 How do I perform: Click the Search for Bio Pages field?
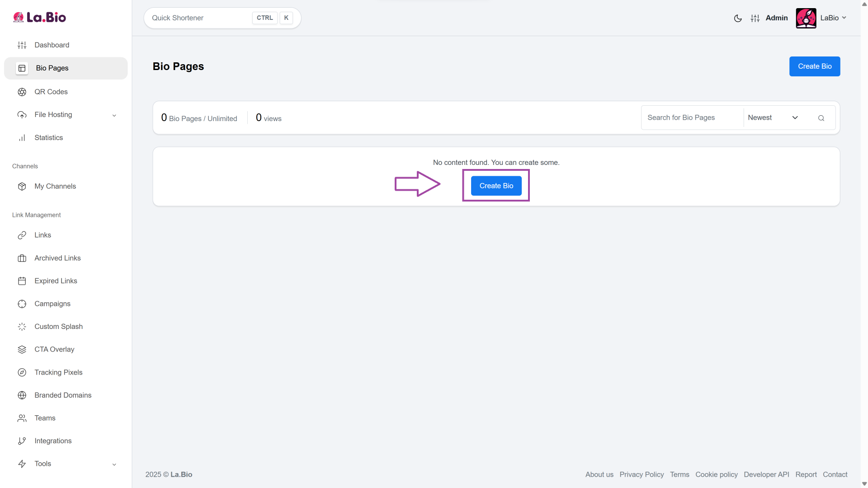(x=692, y=117)
